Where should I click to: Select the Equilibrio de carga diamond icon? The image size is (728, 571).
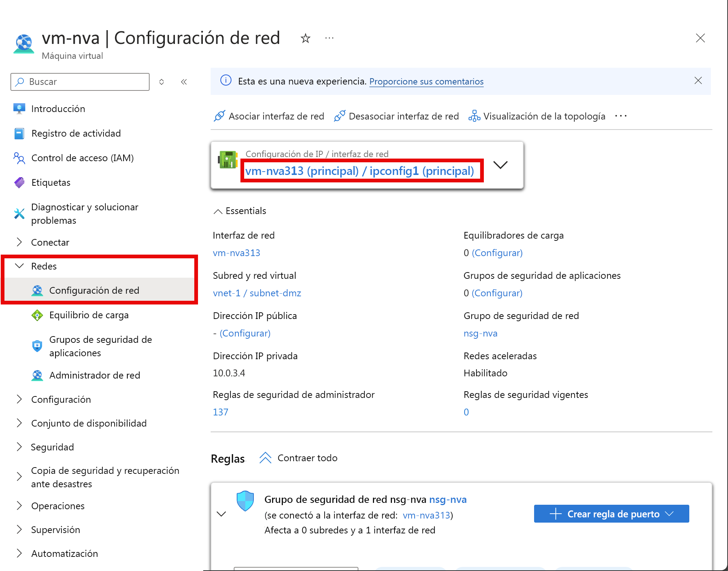tap(37, 315)
